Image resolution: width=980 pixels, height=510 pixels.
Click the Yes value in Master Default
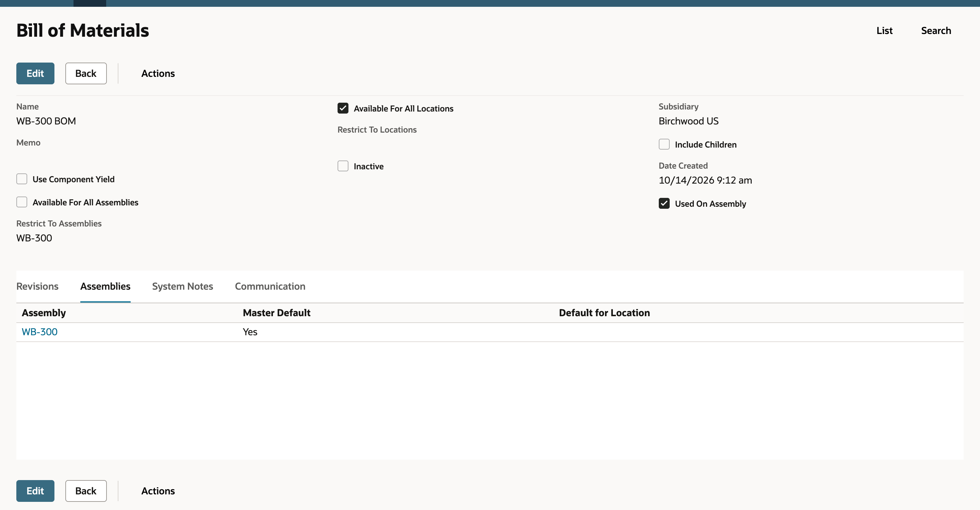250,332
